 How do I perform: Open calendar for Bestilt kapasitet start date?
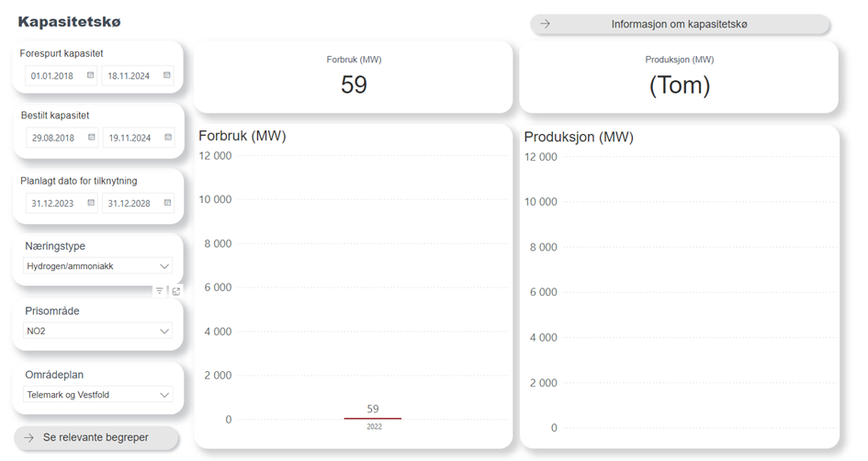[91, 138]
